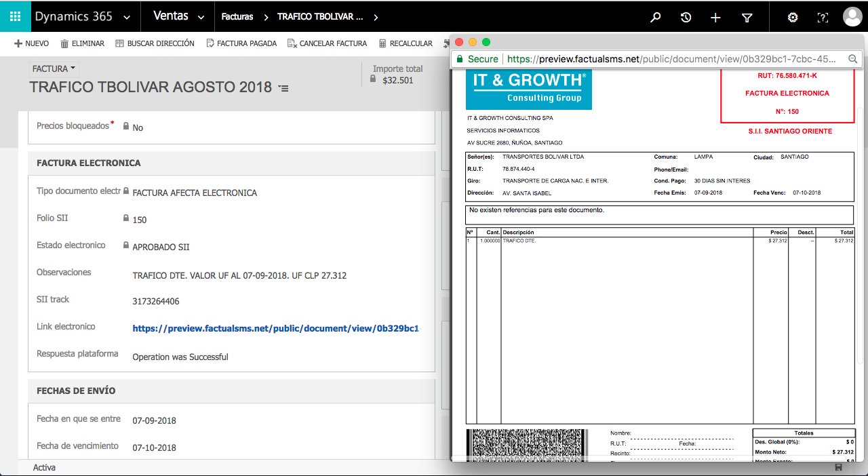Click the Observaciones field value
Viewport: 868px width, 476px height.
240,275
